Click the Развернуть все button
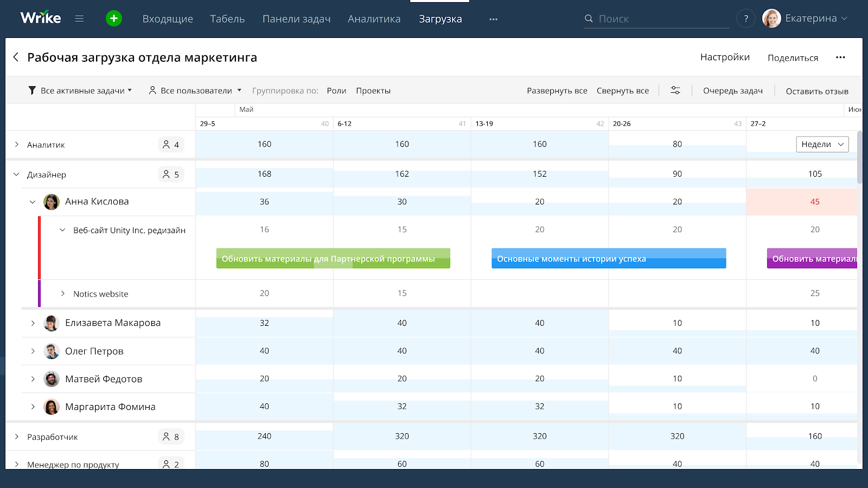The width and height of the screenshot is (868, 488). pyautogui.click(x=557, y=91)
